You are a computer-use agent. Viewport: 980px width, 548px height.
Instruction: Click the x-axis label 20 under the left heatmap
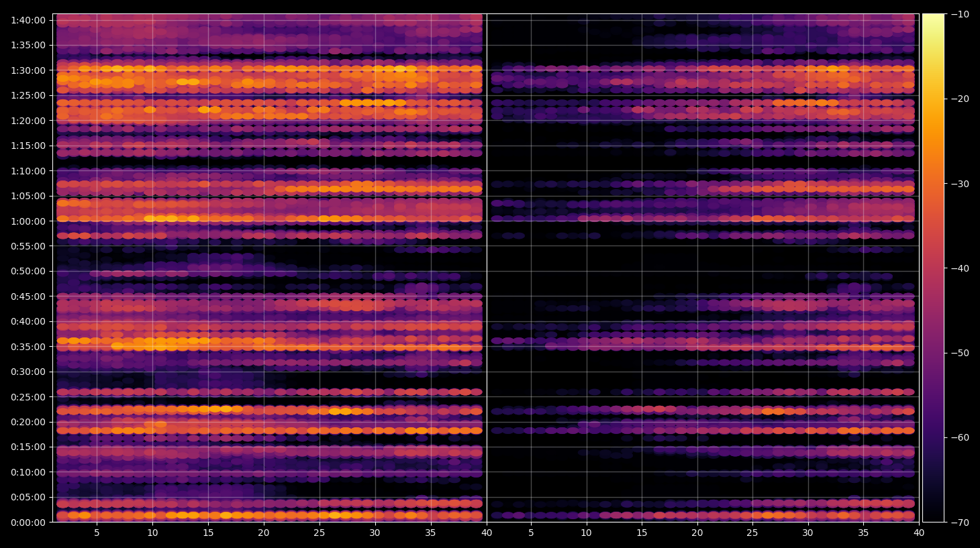point(264,533)
